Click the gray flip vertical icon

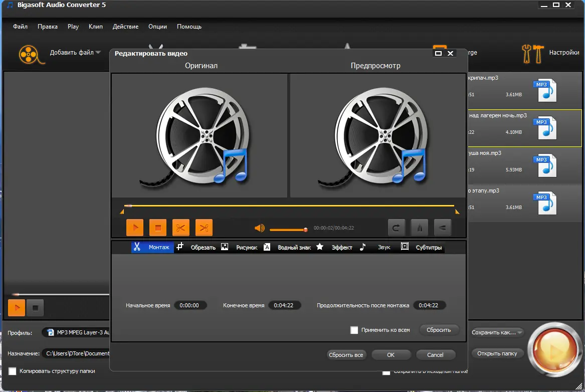click(443, 228)
